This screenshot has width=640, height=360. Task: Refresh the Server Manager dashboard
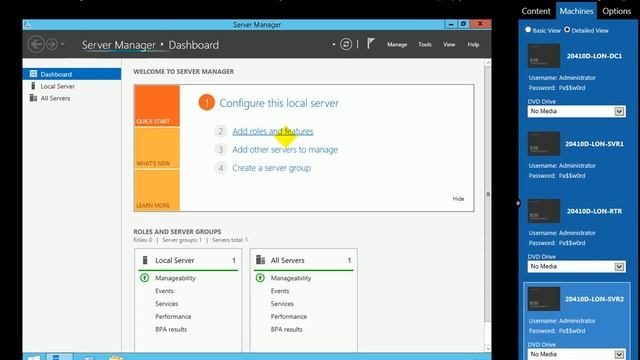tap(346, 44)
